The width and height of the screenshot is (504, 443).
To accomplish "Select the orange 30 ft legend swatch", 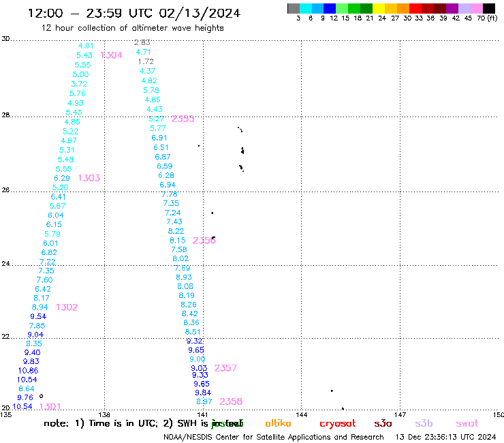I will 403,8.
